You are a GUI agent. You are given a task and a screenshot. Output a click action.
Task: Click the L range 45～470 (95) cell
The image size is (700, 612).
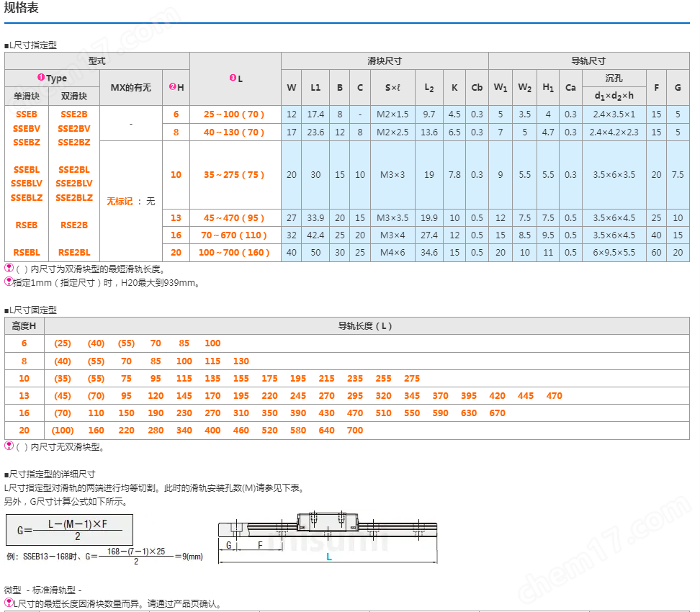235,218
